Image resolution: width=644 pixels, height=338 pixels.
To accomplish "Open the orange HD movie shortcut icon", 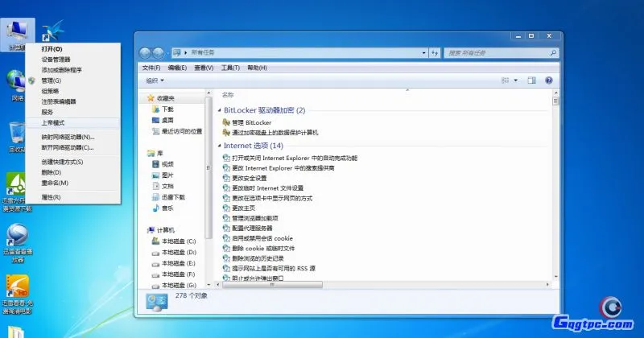I will pyautogui.click(x=17, y=295).
